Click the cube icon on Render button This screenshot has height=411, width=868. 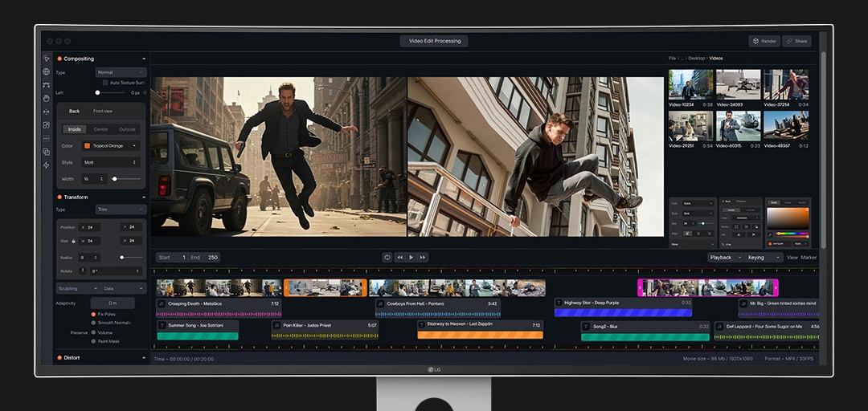coord(755,41)
